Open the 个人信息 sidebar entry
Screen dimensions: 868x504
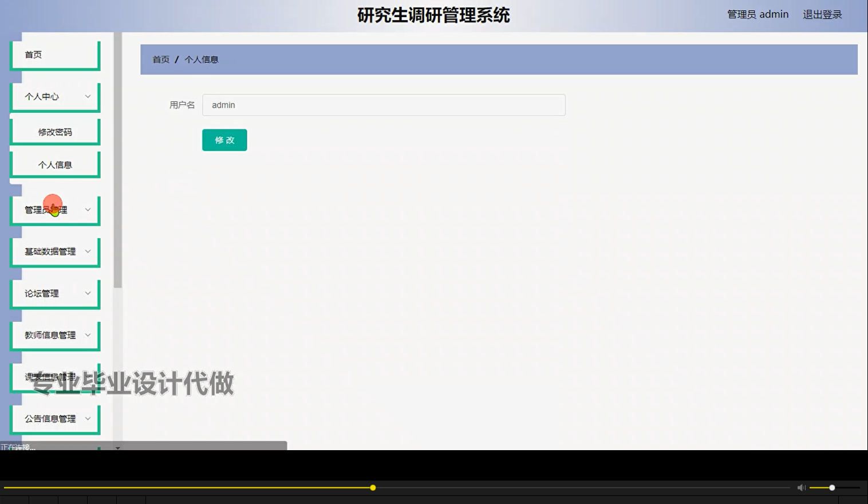[54, 164]
